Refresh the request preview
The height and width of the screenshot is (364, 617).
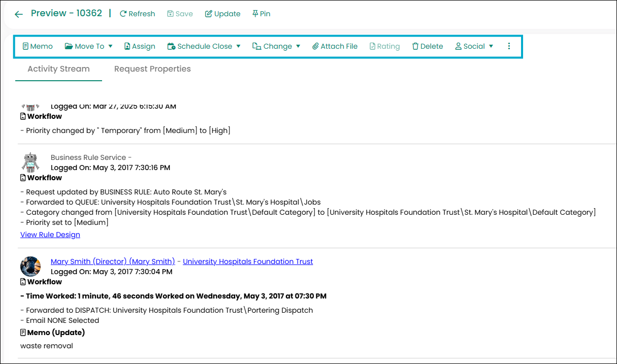pyautogui.click(x=137, y=14)
